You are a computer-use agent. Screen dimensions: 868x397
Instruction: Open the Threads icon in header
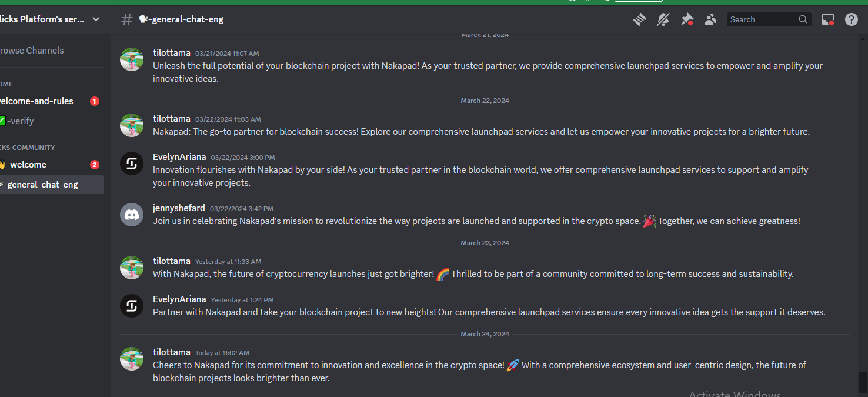click(640, 19)
